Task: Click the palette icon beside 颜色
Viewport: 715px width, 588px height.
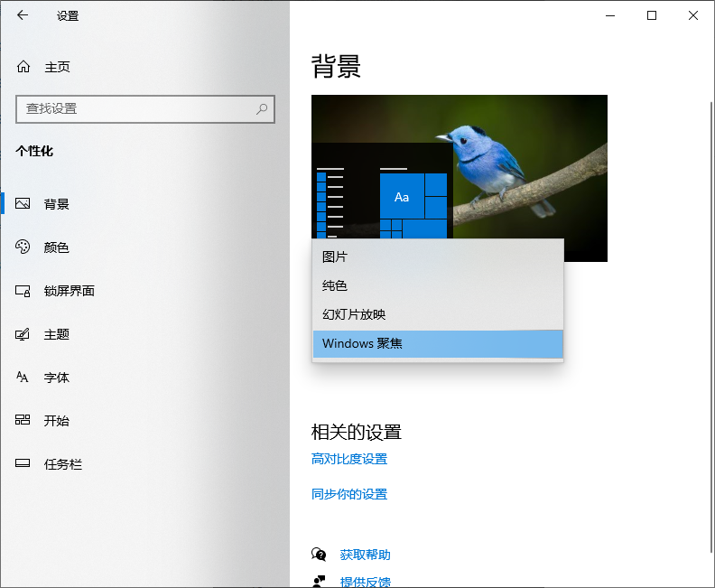Action: (23, 247)
